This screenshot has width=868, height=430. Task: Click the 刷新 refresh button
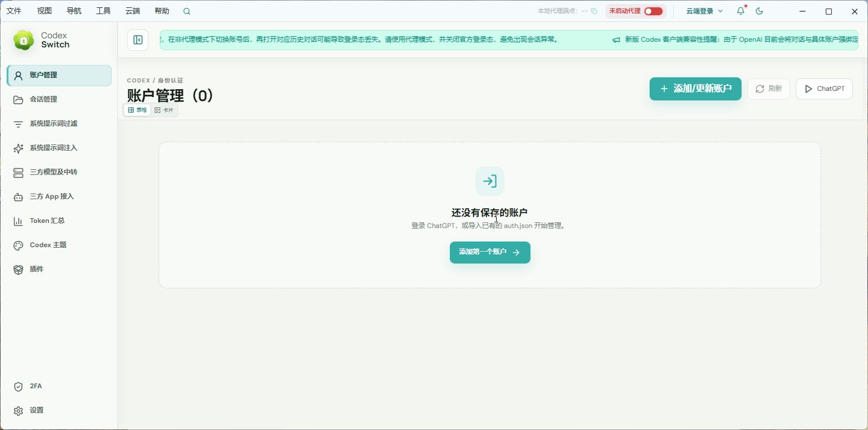coord(769,89)
